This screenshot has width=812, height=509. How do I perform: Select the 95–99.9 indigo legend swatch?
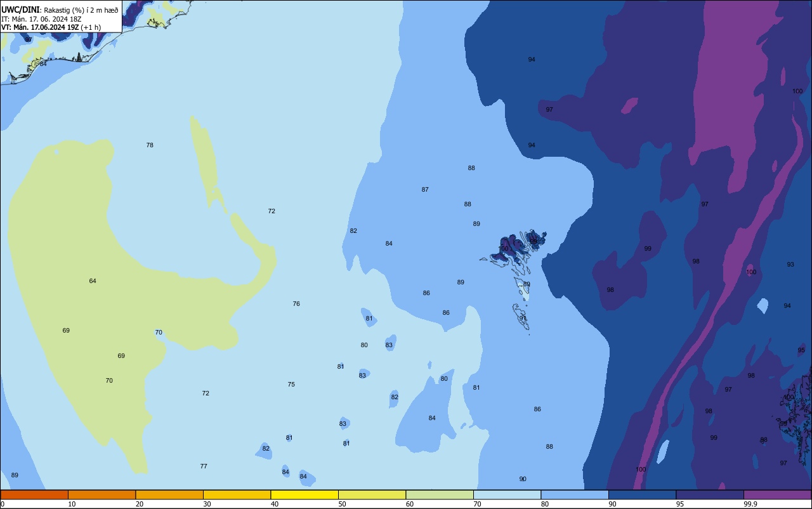pyautogui.click(x=710, y=494)
